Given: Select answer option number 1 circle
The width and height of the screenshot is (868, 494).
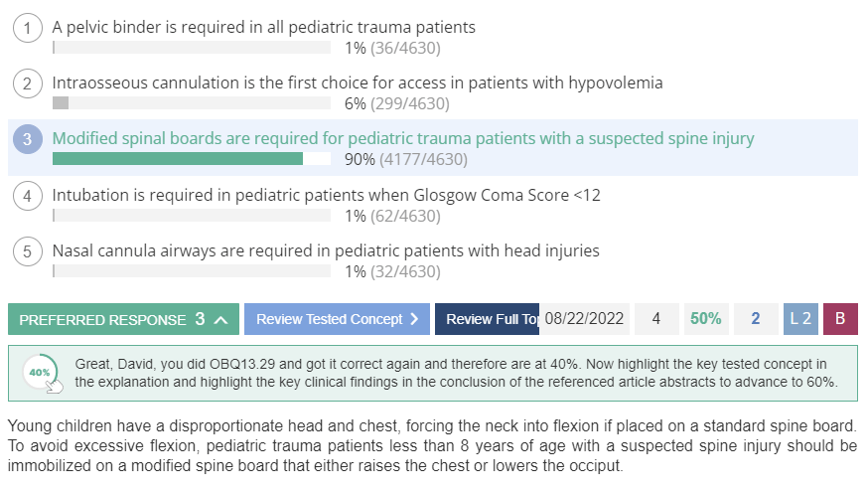Looking at the screenshot, I should (x=27, y=28).
